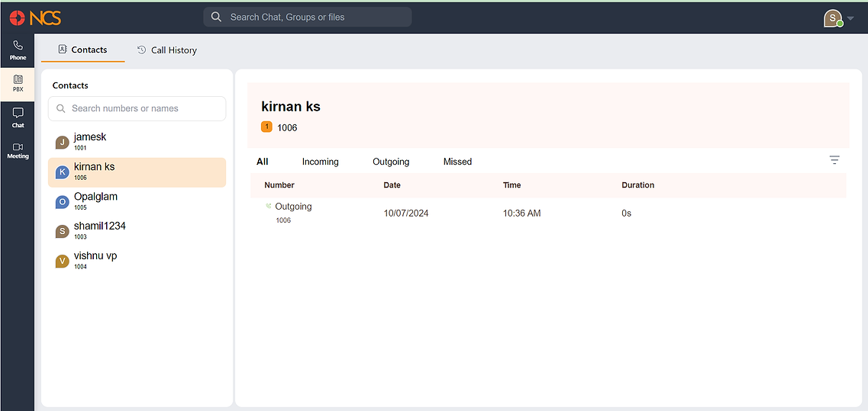Screen dimensions: 868x411
Task: Click the outgoing call arrow icon
Action: [269, 206]
